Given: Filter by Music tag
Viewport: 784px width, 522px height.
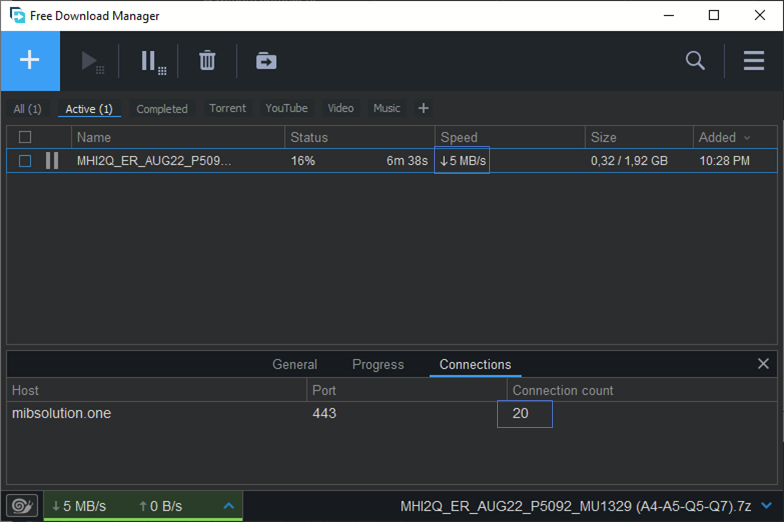Looking at the screenshot, I should pyautogui.click(x=386, y=108).
